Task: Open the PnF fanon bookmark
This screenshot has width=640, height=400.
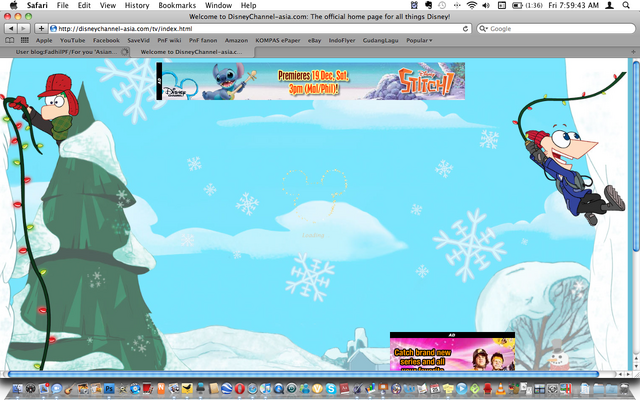Action: pos(203,40)
